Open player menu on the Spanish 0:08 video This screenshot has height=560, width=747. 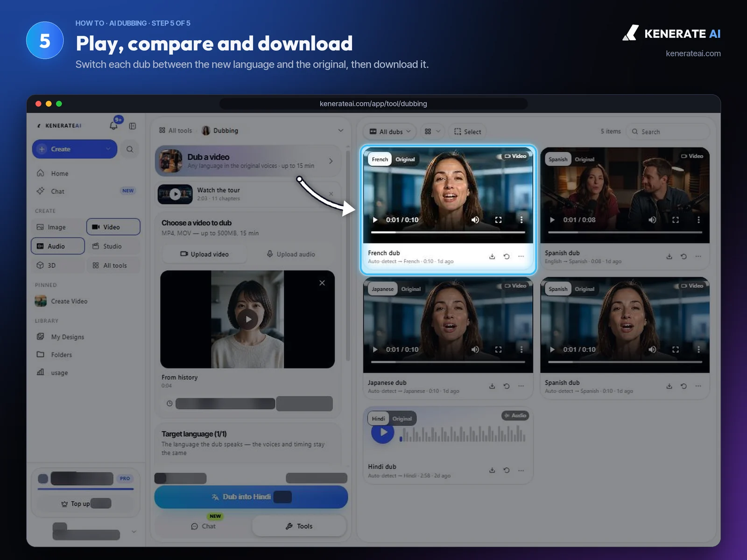click(x=698, y=220)
